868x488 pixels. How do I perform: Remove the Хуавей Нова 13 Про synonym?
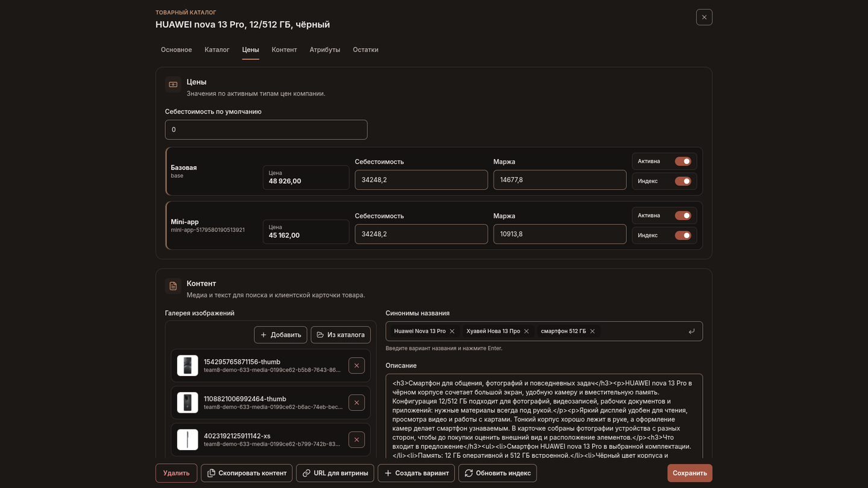click(x=526, y=331)
